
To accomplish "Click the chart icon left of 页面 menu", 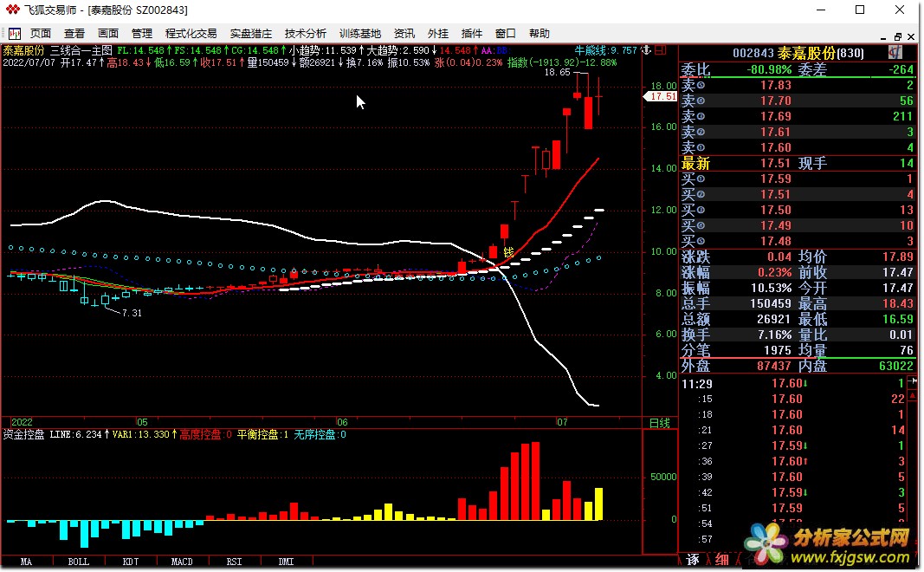I will point(14,34).
